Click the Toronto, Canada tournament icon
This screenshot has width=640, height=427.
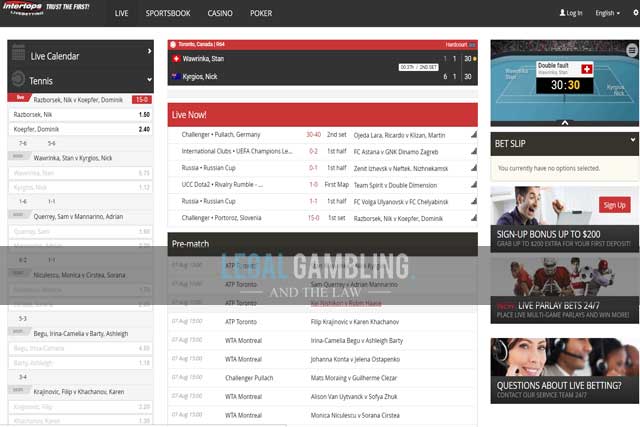(x=173, y=44)
